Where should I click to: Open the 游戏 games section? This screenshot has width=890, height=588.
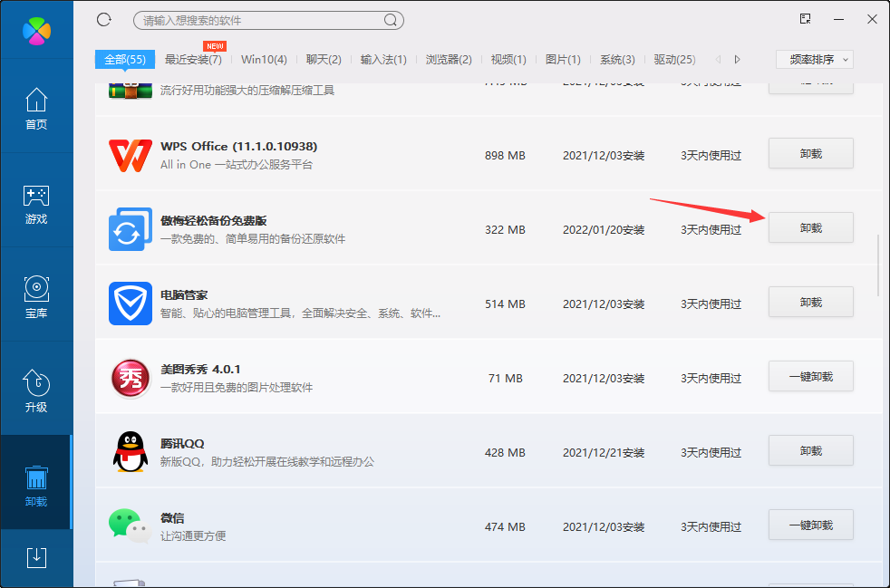coord(36,203)
